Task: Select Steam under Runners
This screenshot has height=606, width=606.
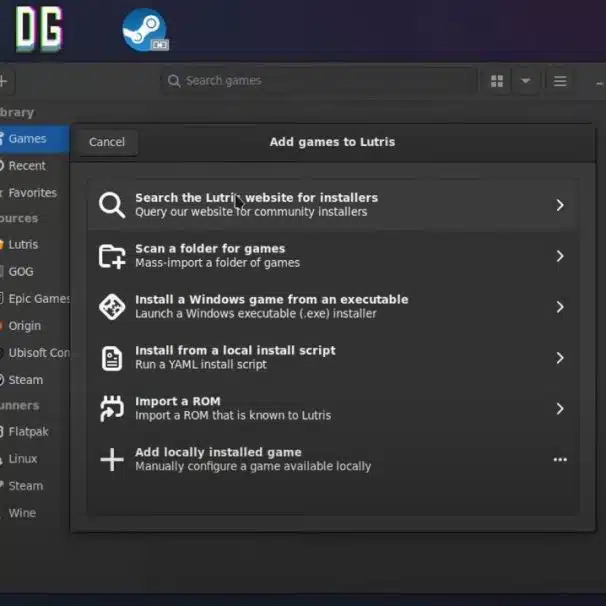Action: (34, 486)
